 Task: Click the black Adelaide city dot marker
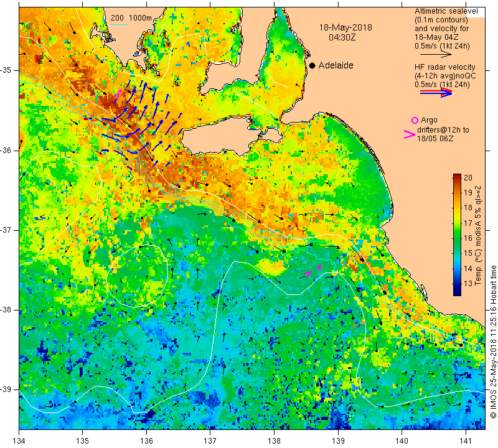tap(312, 65)
